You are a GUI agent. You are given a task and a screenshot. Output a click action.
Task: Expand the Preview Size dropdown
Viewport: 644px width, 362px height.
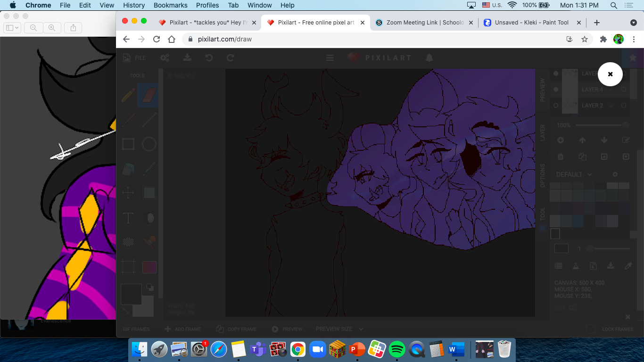click(339, 329)
